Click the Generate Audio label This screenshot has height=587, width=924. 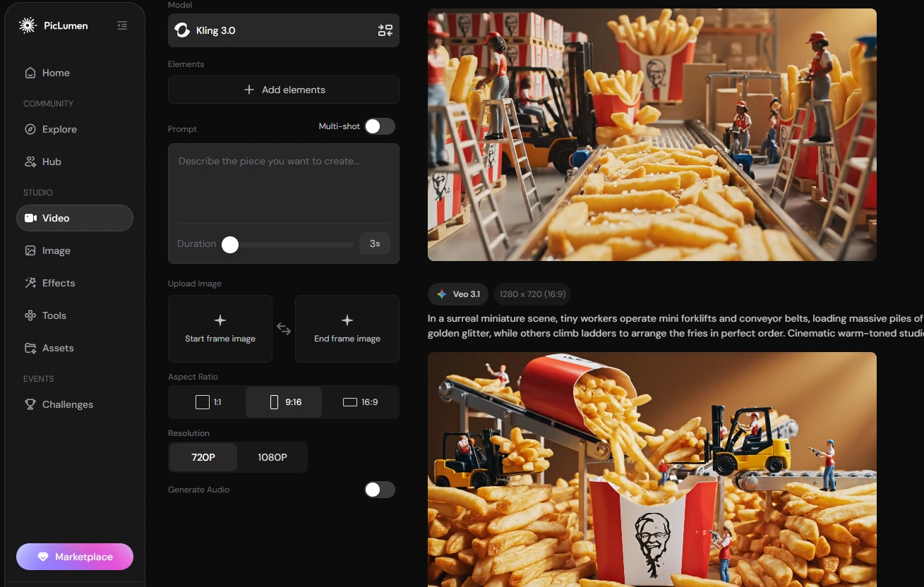point(198,490)
